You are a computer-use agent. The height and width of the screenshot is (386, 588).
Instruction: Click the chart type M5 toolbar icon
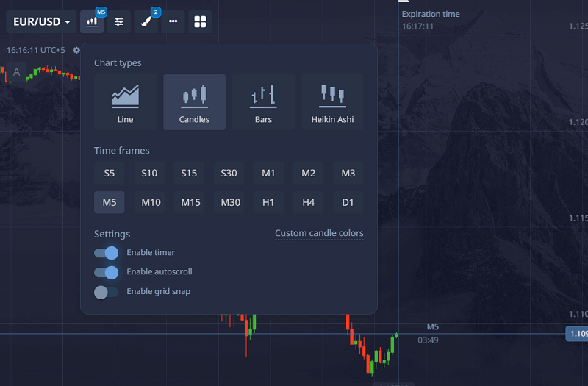pyautogui.click(x=92, y=22)
